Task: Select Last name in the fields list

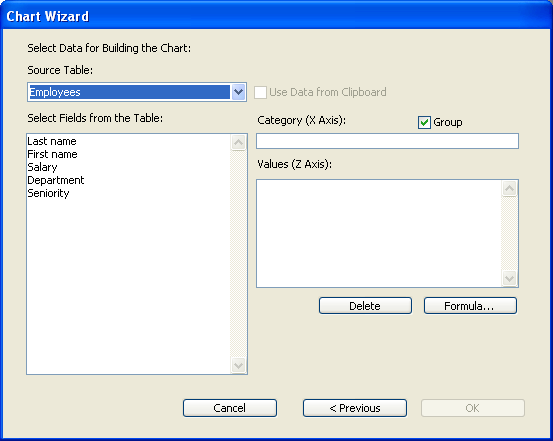Action: tap(52, 141)
